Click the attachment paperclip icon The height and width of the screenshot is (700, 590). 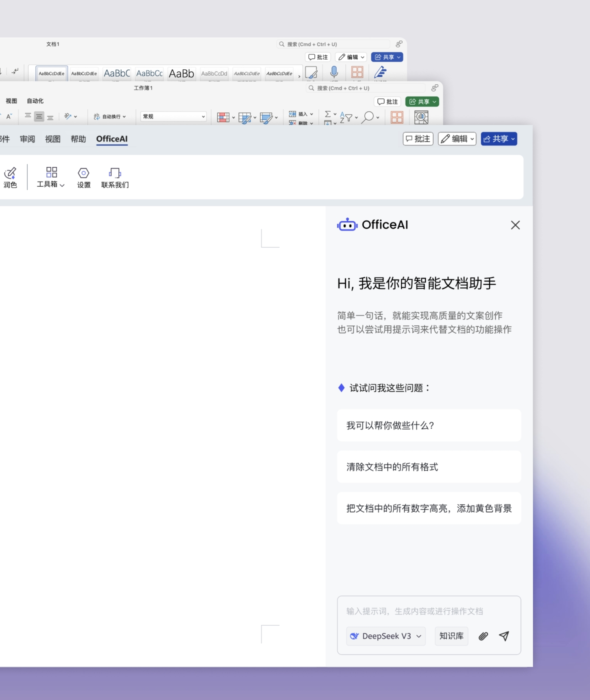483,636
